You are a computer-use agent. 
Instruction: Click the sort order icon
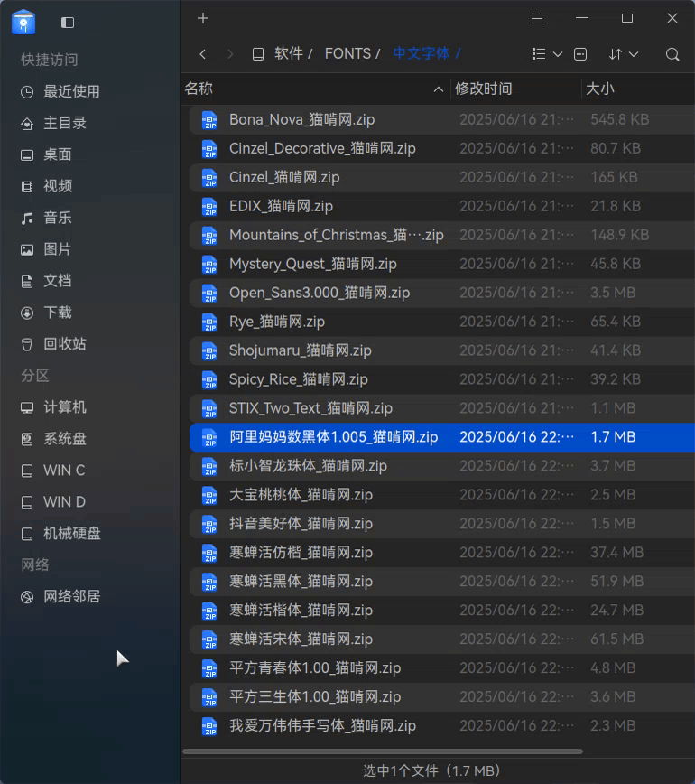pos(616,54)
